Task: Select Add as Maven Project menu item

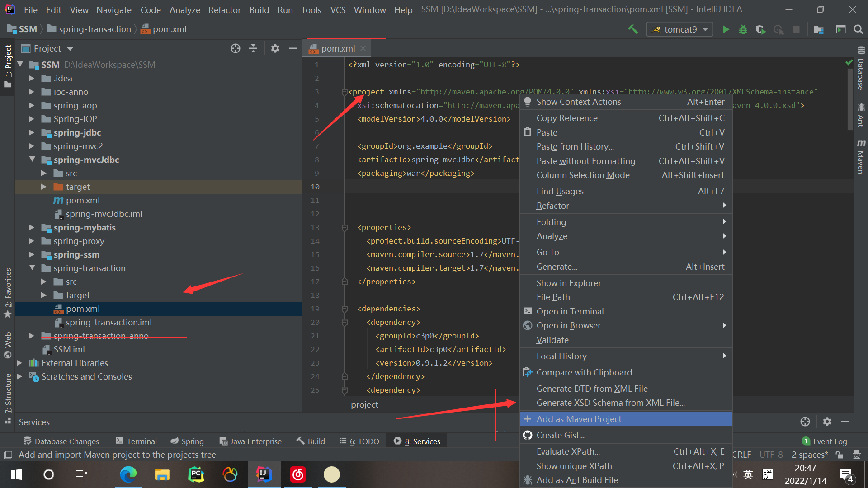Action: (579, 419)
